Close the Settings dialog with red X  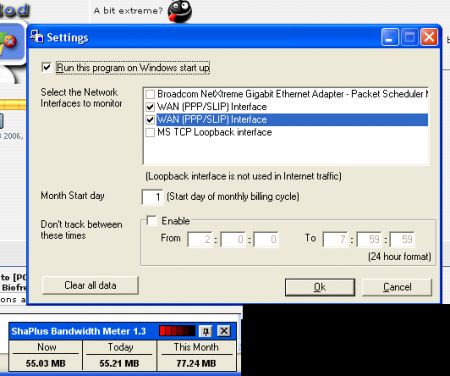(429, 37)
